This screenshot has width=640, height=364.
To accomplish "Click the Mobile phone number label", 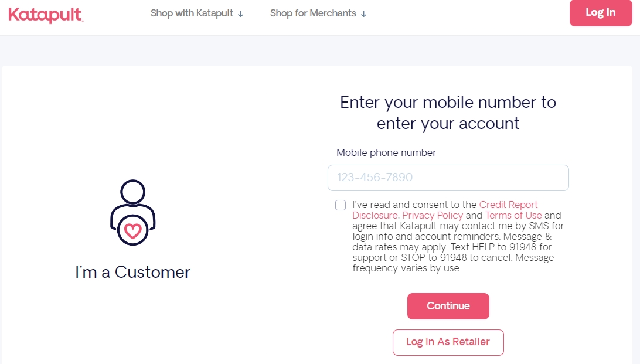I will [x=386, y=152].
